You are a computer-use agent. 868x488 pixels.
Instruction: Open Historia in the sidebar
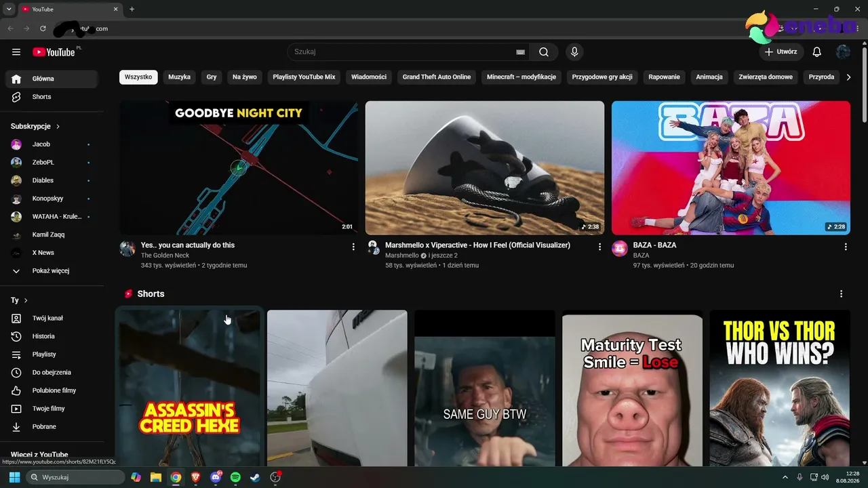[x=52, y=336]
